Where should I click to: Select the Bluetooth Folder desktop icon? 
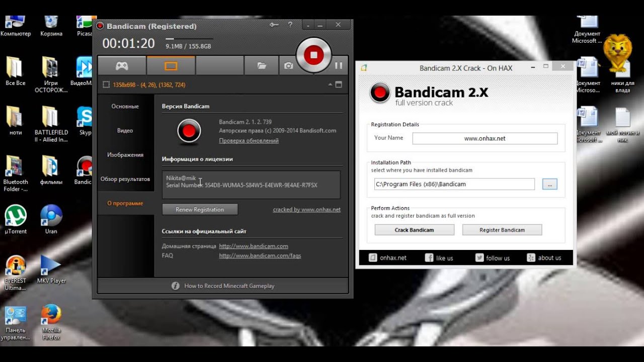coord(16,174)
